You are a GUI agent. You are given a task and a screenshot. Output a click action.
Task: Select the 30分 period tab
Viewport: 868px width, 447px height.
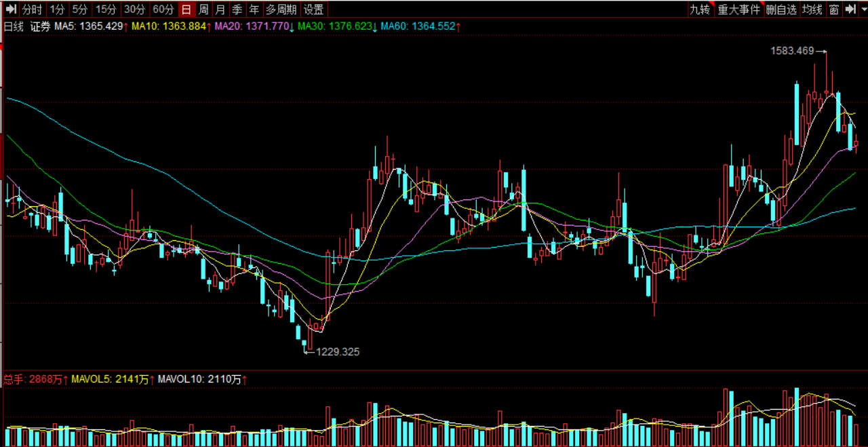pyautogui.click(x=134, y=9)
